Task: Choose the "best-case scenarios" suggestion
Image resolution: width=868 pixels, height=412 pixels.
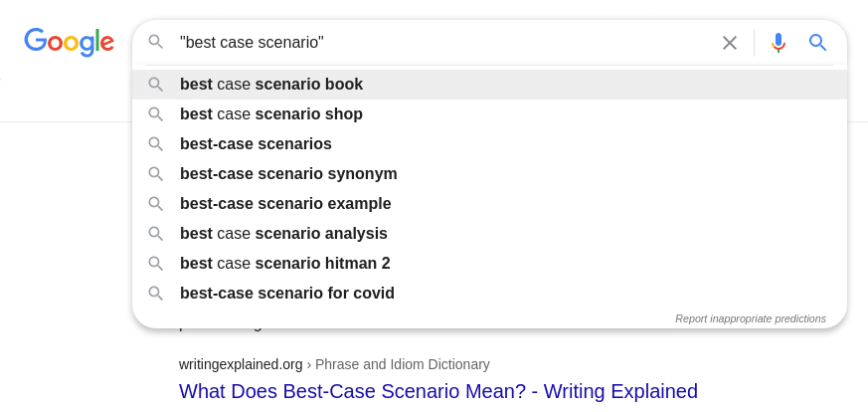Action: pyautogui.click(x=256, y=144)
